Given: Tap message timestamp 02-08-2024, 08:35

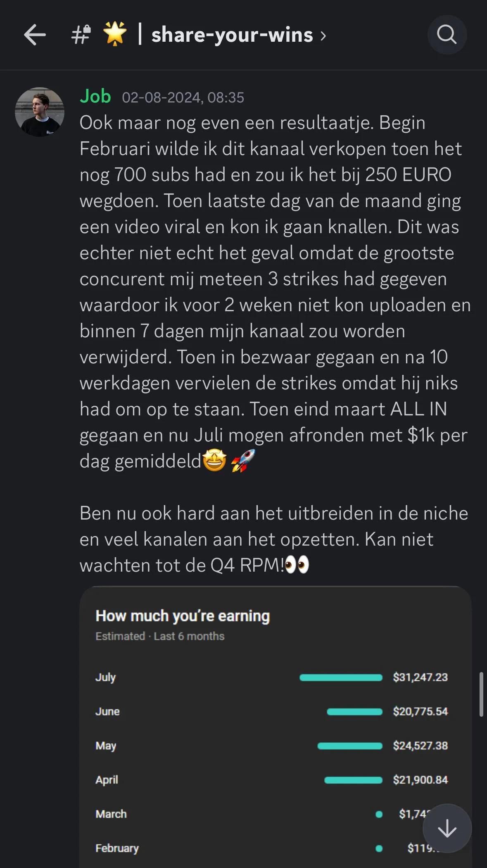Looking at the screenshot, I should (183, 98).
